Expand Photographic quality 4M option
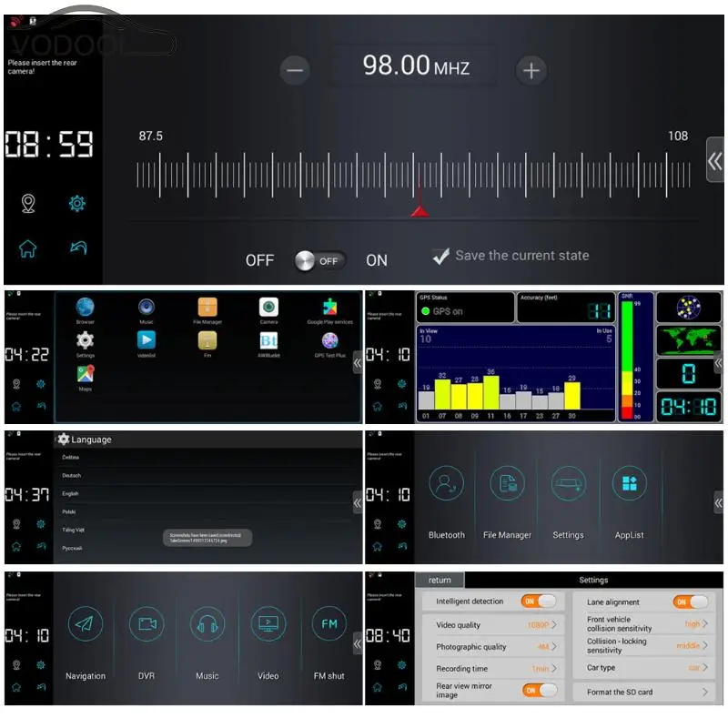728x728 pixels. pos(493,647)
